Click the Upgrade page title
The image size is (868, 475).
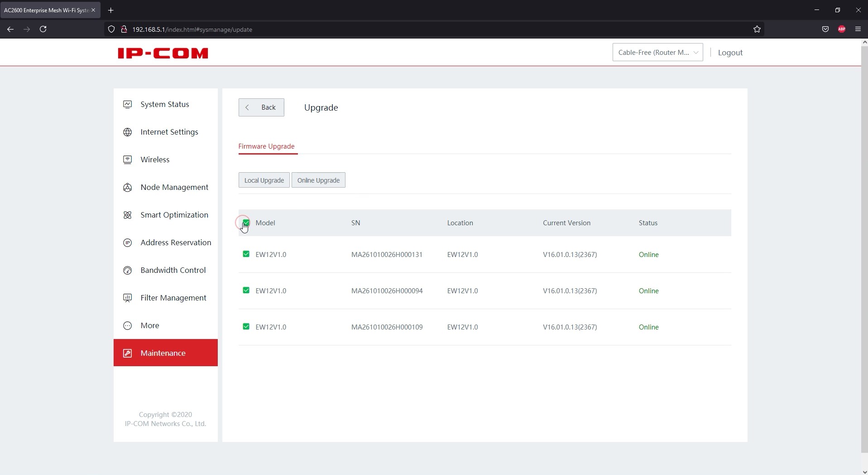321,107
